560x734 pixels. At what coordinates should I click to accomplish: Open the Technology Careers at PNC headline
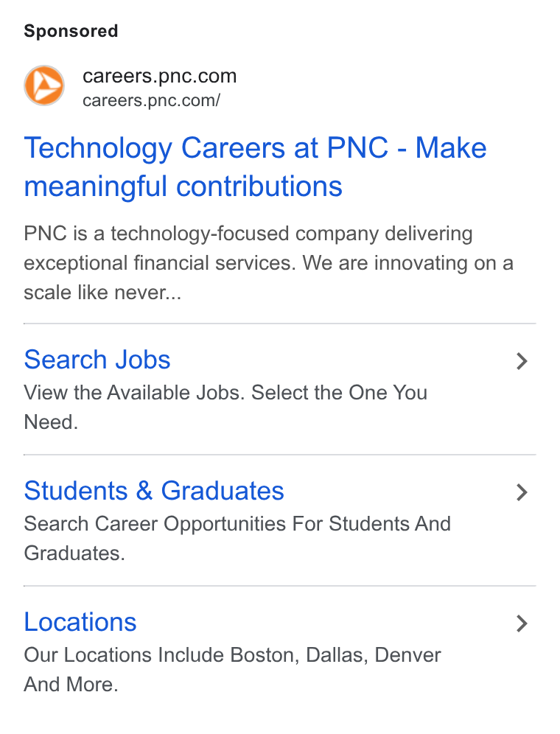coord(255,167)
